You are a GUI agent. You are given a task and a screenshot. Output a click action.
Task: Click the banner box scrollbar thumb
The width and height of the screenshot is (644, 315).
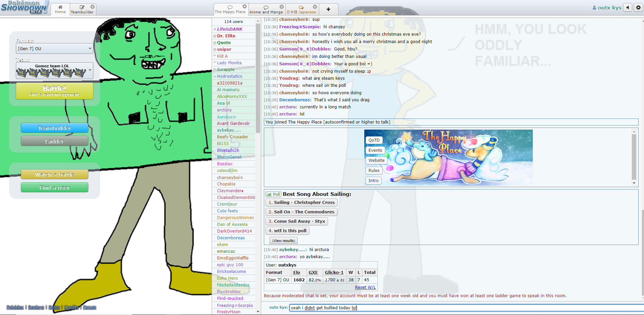[634, 157]
